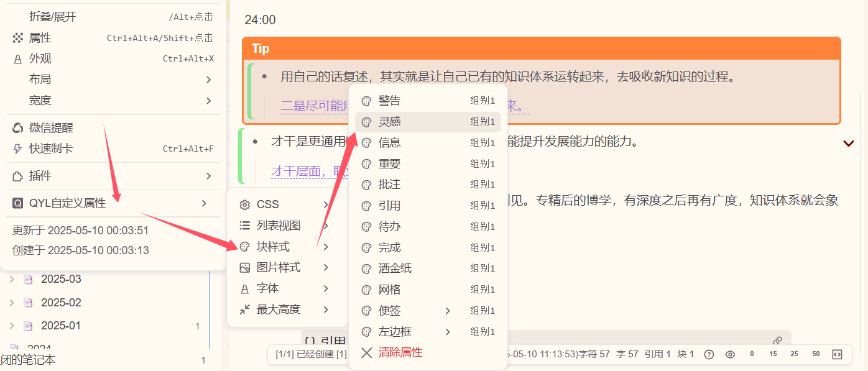Open 布局 submenu
The image size is (868, 371).
pyautogui.click(x=113, y=80)
